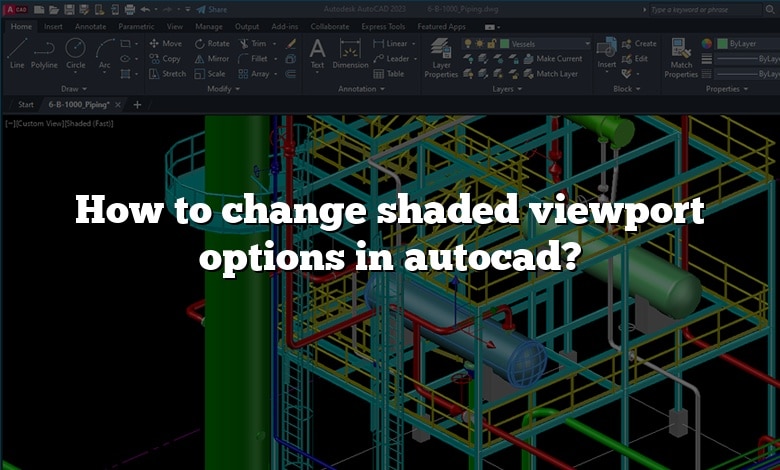Expand the Draw panel

pos(74,89)
